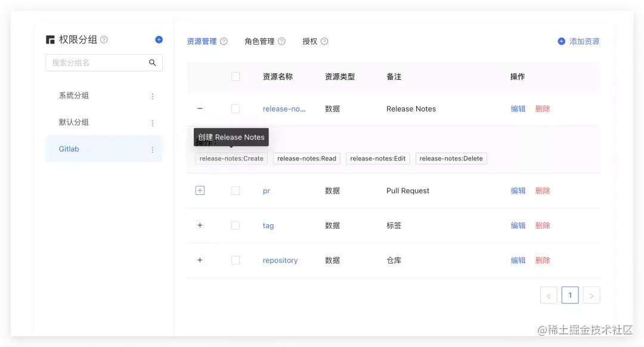Collapse the release-notes row
The height and width of the screenshot is (347, 644).
coord(200,109)
